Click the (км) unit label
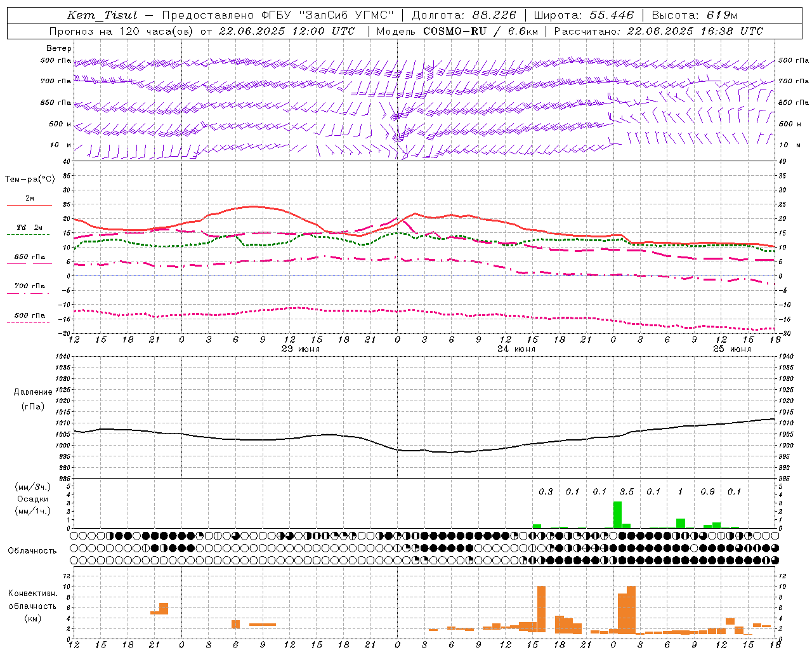812x650 pixels. pyautogui.click(x=32, y=618)
